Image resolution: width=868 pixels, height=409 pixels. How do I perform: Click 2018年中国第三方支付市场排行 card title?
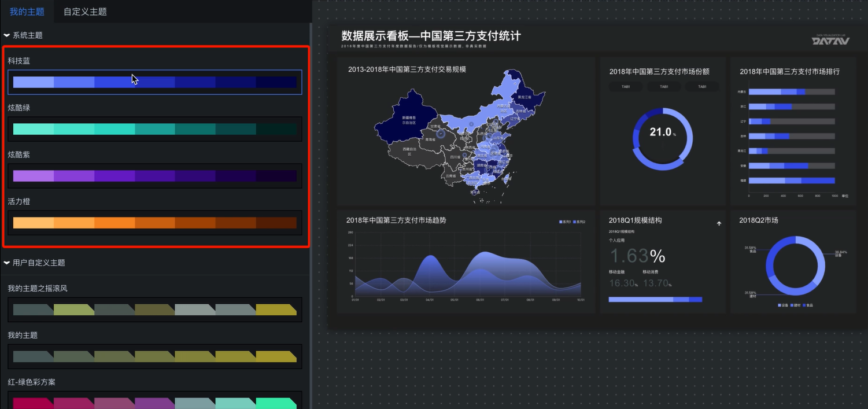(789, 72)
